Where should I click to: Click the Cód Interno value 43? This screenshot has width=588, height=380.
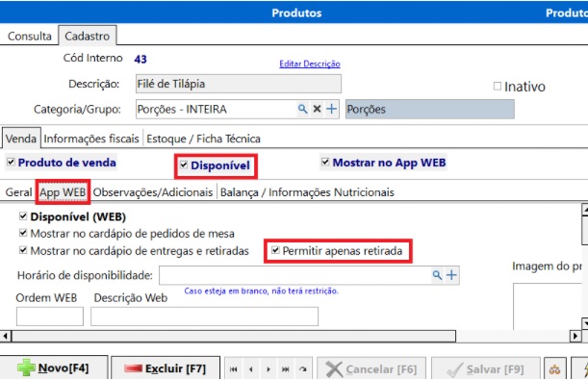(x=141, y=59)
